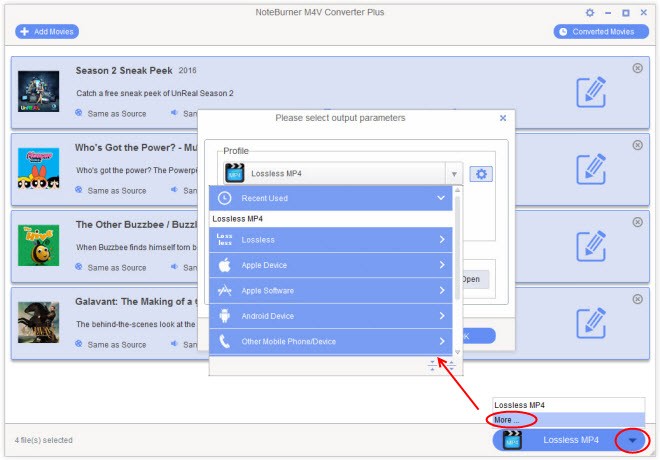
Task: Open the settings gear in title bar
Action: click(x=590, y=13)
